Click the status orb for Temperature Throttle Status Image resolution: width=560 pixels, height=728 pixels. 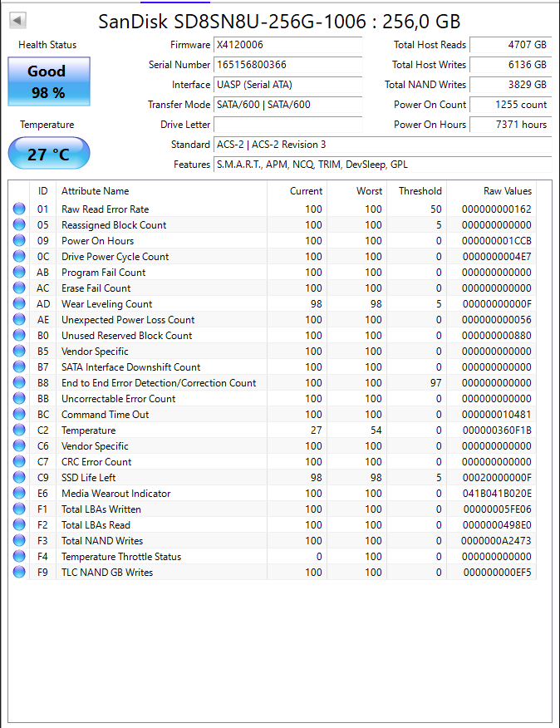point(19,556)
